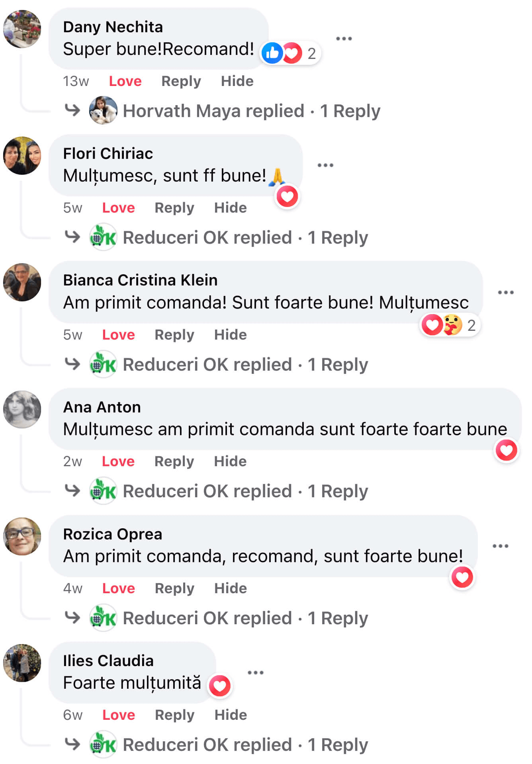View reactions on Dany Nechita's comment
This screenshot has width=532, height=764.
[291, 53]
